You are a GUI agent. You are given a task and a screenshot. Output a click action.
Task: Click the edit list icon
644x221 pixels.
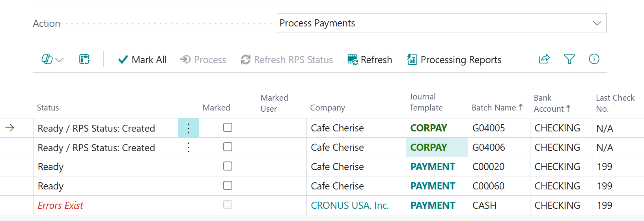[84, 60]
